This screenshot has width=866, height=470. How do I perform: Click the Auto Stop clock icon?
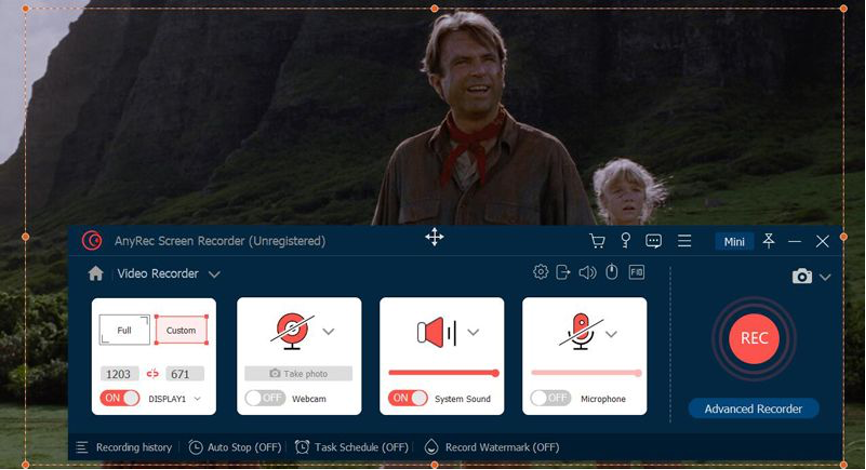tap(196, 447)
